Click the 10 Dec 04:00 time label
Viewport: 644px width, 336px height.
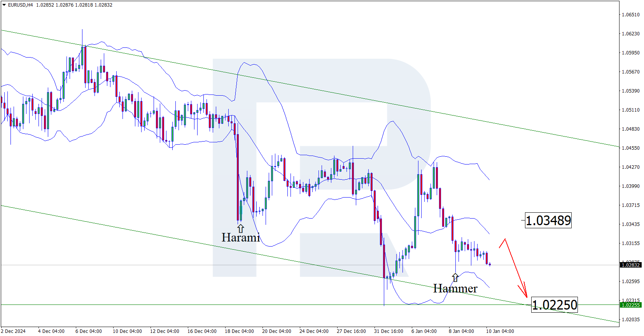pos(127,331)
